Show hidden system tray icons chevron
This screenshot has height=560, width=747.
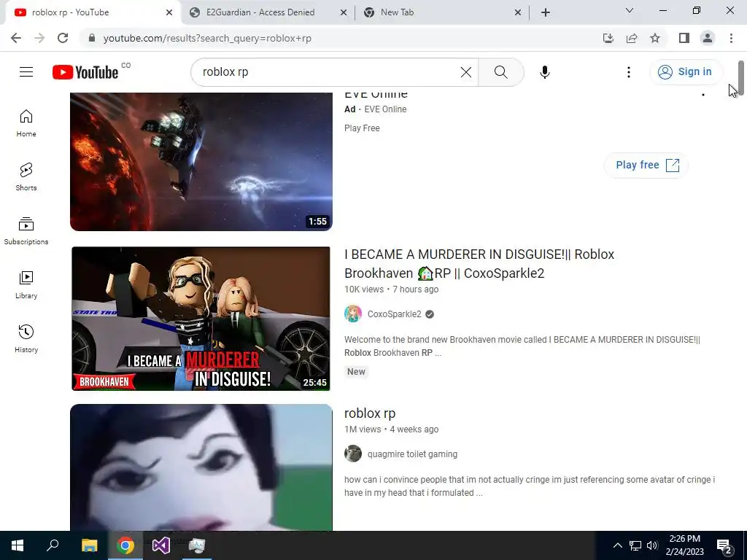pos(617,545)
